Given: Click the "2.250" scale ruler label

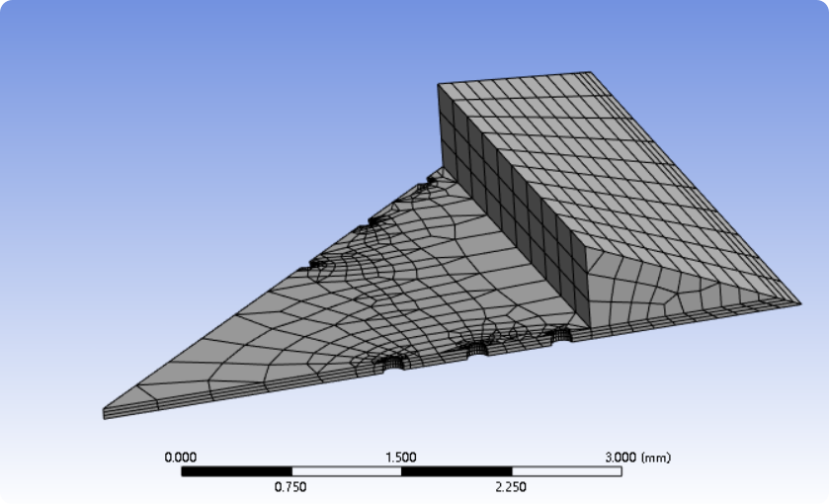Looking at the screenshot, I should 511,487.
